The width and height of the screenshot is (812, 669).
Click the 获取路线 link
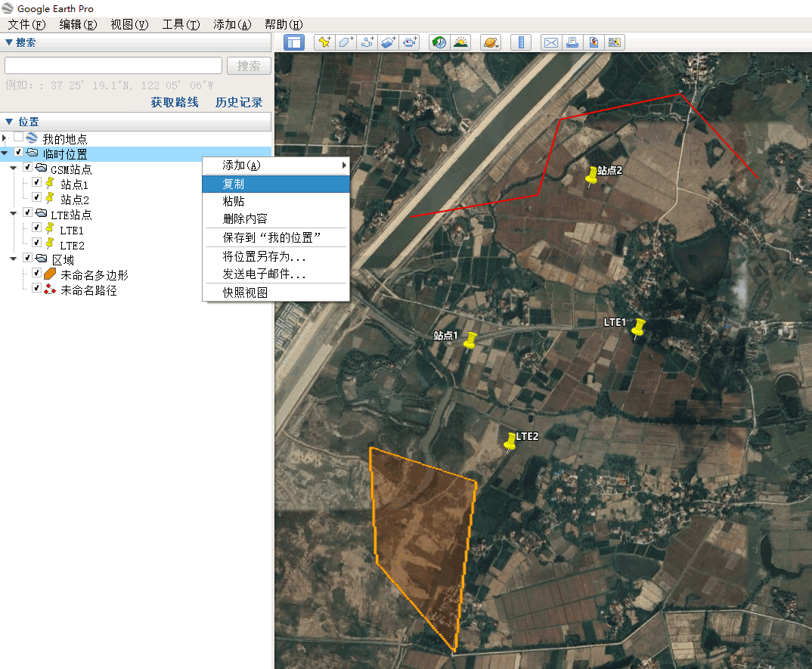point(175,103)
